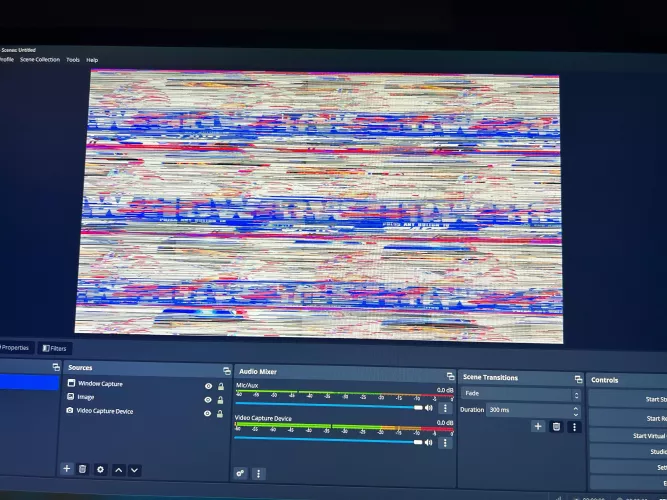667x500 pixels.
Task: Click the Properties button below the preview
Action: click(x=15, y=348)
